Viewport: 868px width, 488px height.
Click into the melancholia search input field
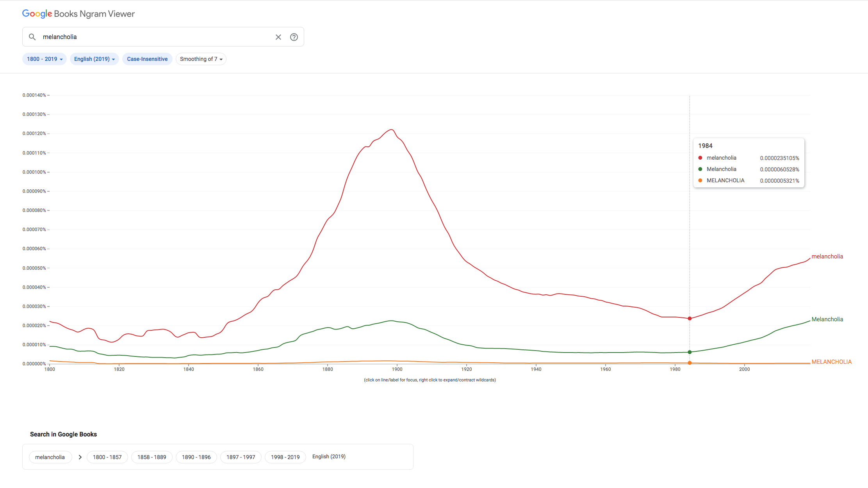pyautogui.click(x=156, y=37)
